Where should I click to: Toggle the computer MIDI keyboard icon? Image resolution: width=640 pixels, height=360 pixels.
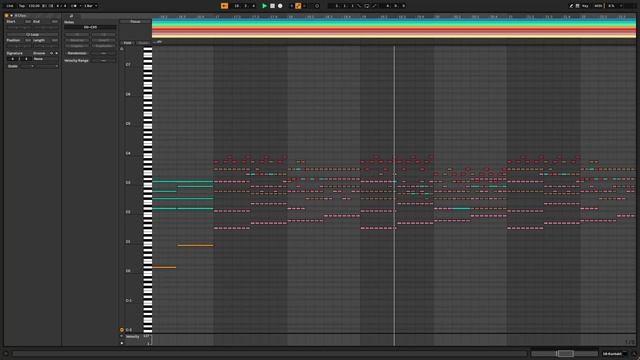pos(578,6)
